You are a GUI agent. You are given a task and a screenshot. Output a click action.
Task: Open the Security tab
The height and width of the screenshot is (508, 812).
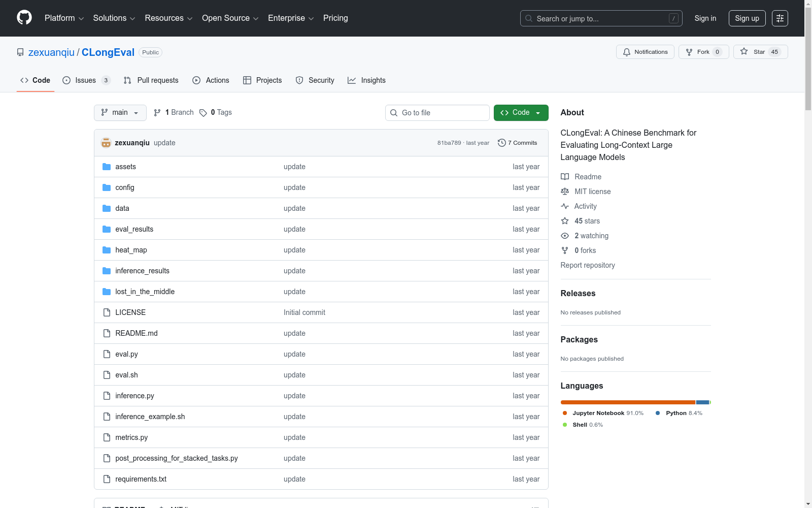[x=315, y=80]
